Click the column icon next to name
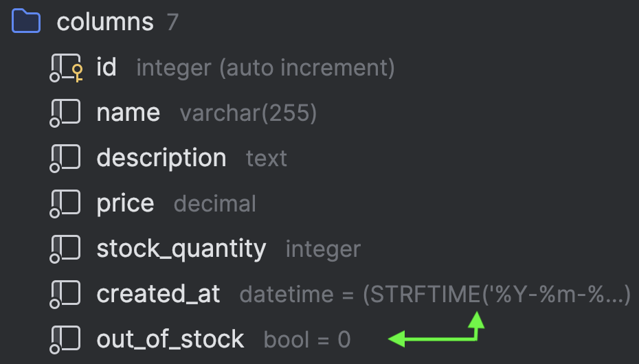Screen dimensions: 639x364 (x=66, y=113)
